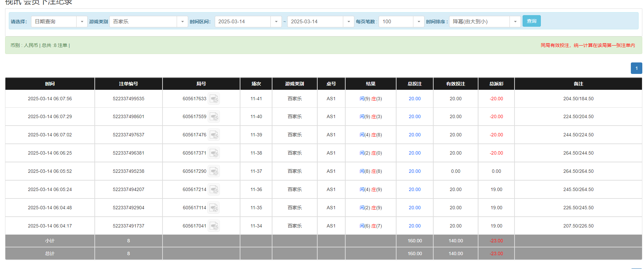Open video replay icon for round 605617559

point(214,117)
